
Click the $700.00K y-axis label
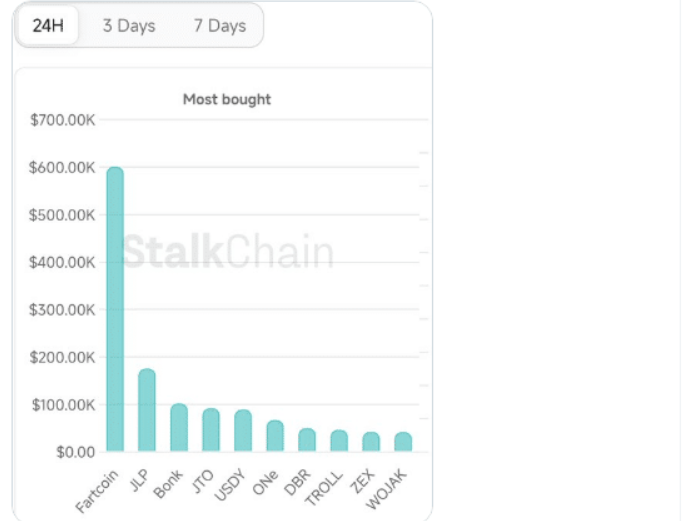62,120
